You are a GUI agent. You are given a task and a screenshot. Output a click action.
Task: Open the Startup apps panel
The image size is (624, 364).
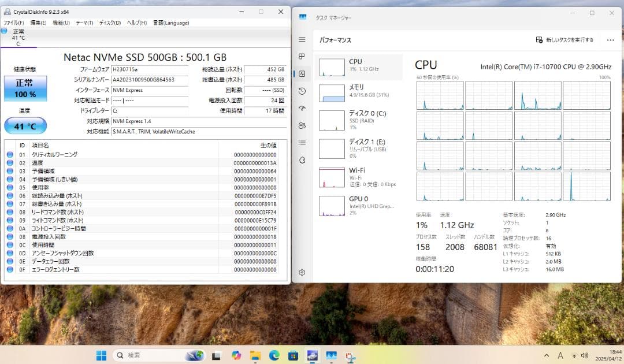(302, 108)
